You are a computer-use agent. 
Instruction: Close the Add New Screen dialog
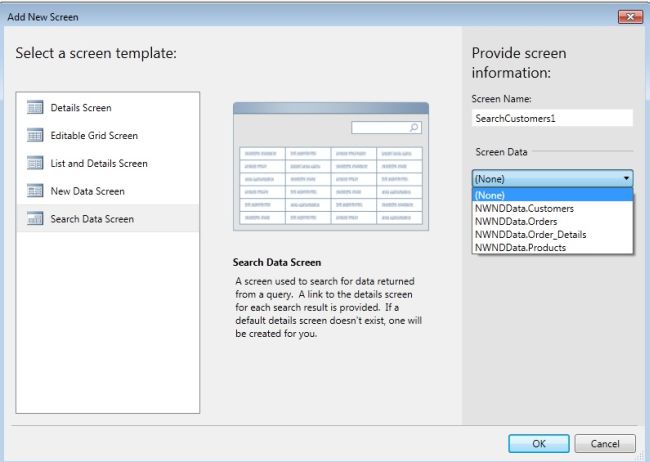(x=630, y=17)
